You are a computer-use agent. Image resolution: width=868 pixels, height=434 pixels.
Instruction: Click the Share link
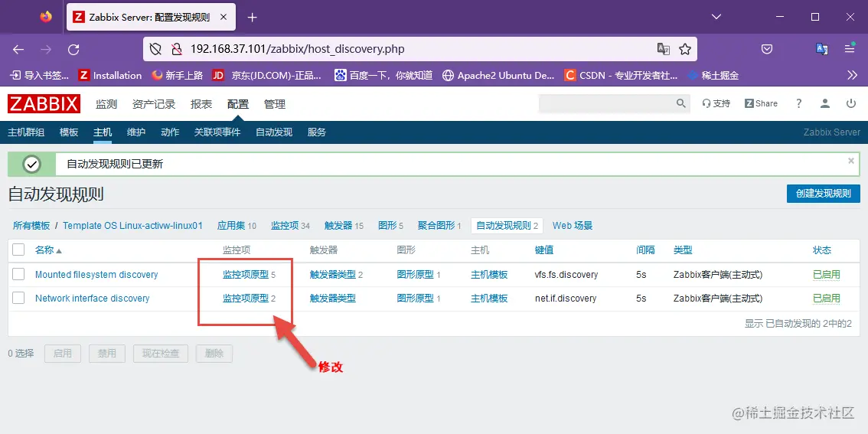(x=761, y=103)
